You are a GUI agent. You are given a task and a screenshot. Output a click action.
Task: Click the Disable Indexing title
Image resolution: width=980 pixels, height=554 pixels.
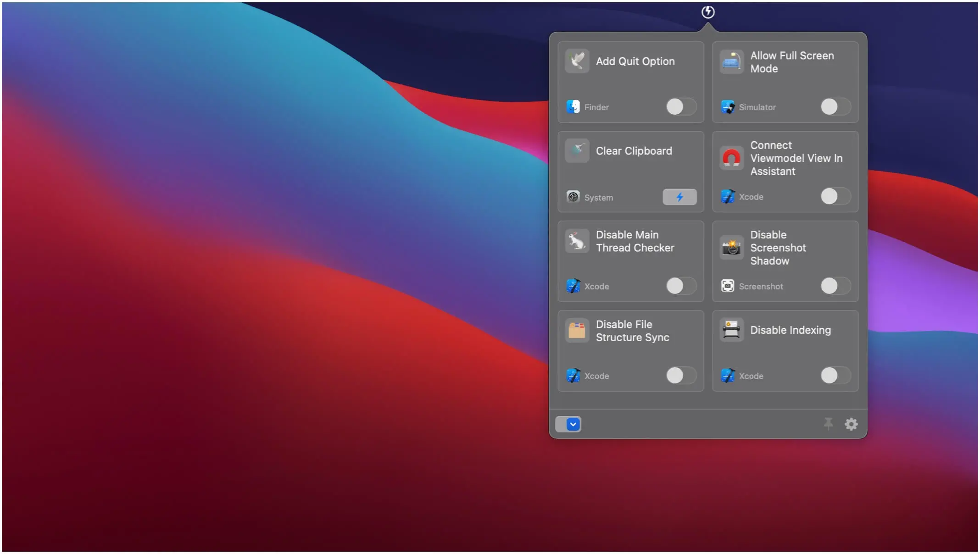[x=791, y=330]
